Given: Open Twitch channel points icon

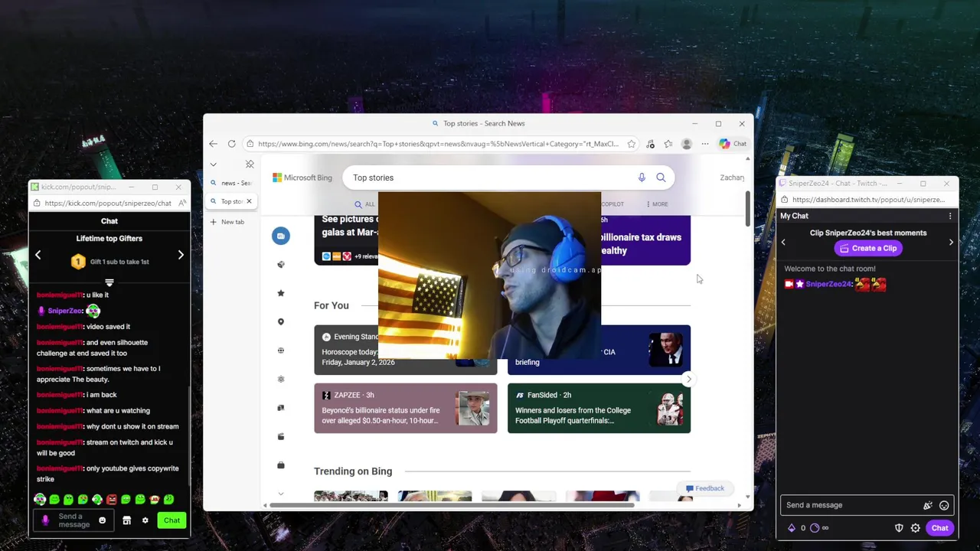Looking at the screenshot, I should [815, 528].
